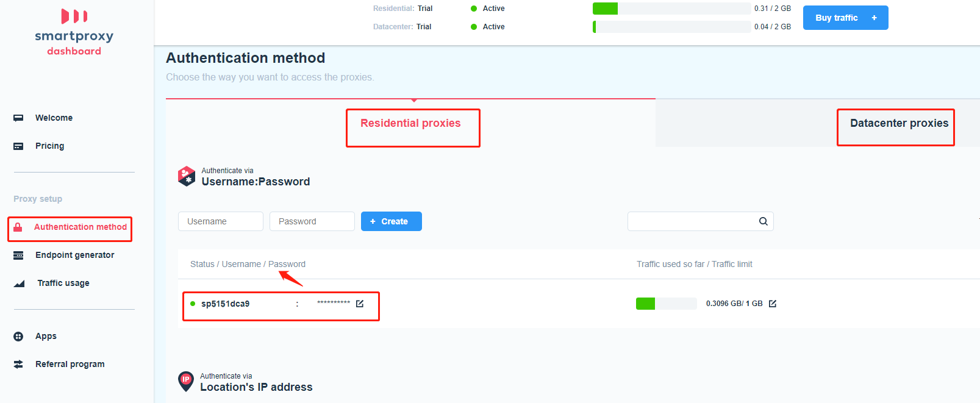Click the Residential: Trial label
The height and width of the screenshot is (403, 980).
403,9
